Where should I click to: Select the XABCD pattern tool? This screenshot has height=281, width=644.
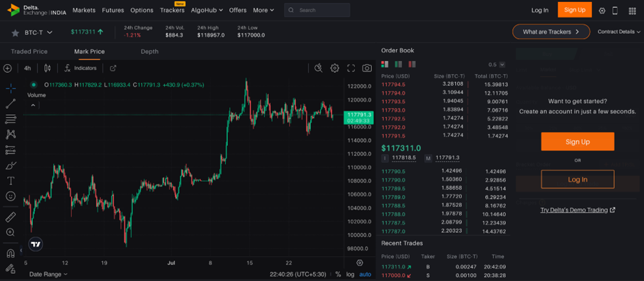(11, 134)
